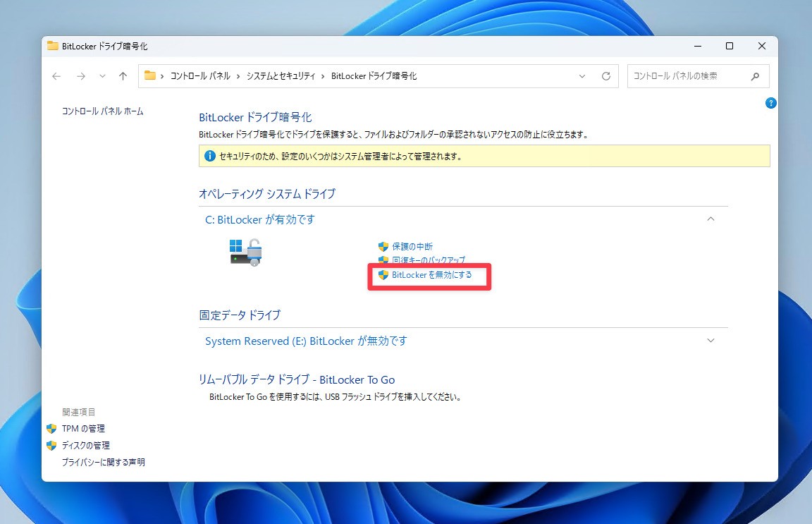812x524 pixels.
Task: Minimize the BitLocker window
Action: click(698, 46)
